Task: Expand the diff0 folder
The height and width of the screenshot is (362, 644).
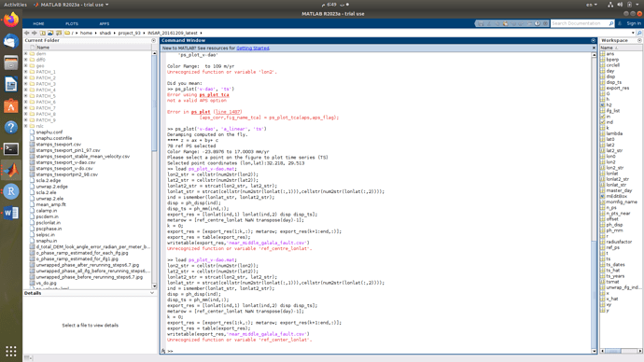Action: 26,60
